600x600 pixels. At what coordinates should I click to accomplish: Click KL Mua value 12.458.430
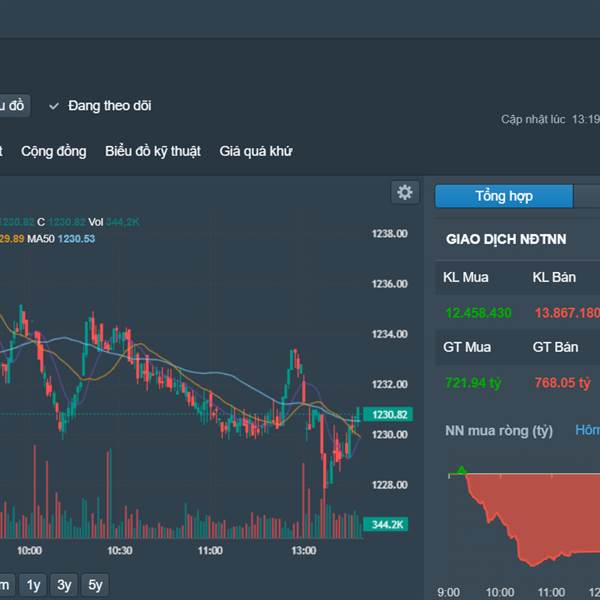[x=478, y=313]
